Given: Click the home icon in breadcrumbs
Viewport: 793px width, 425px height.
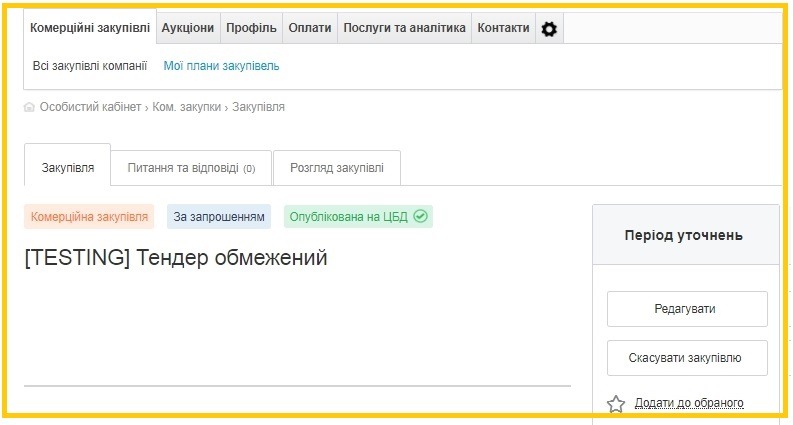Looking at the screenshot, I should [x=29, y=107].
